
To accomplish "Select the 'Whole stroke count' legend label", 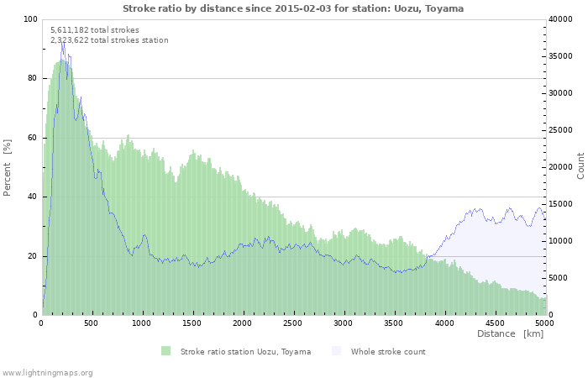I will pos(388,351).
